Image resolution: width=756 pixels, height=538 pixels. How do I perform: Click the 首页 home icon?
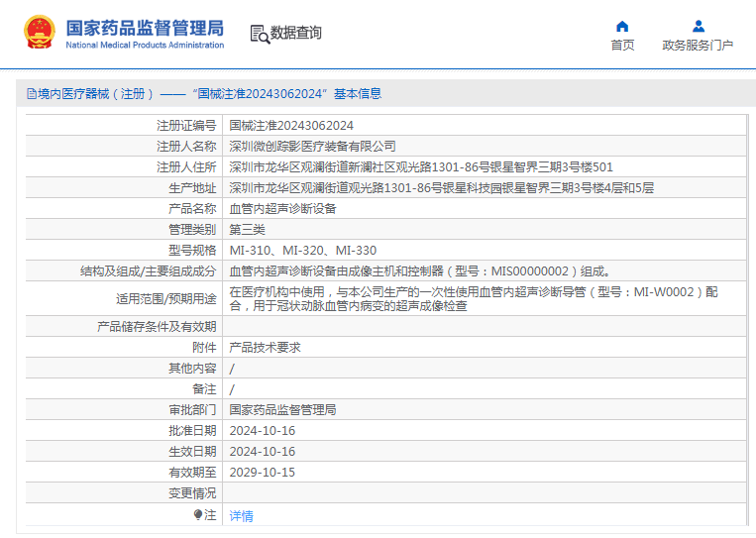click(622, 26)
